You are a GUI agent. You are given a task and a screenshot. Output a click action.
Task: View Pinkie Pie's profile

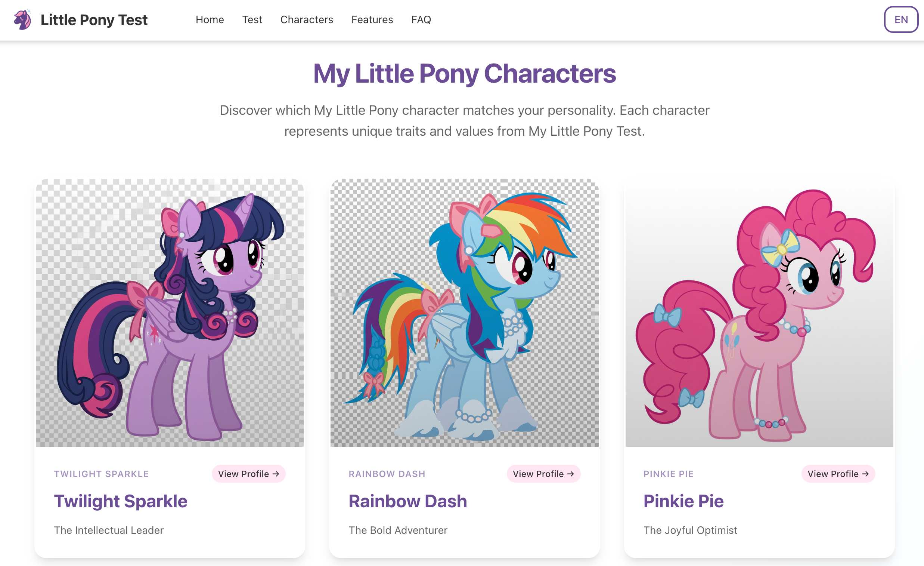(838, 474)
